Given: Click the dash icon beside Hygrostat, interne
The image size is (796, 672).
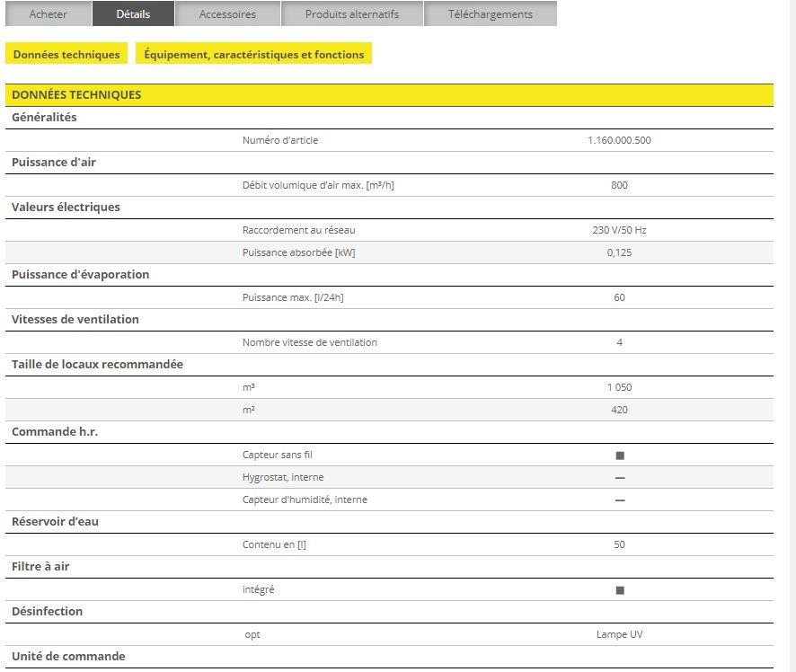Looking at the screenshot, I should pyautogui.click(x=620, y=478).
